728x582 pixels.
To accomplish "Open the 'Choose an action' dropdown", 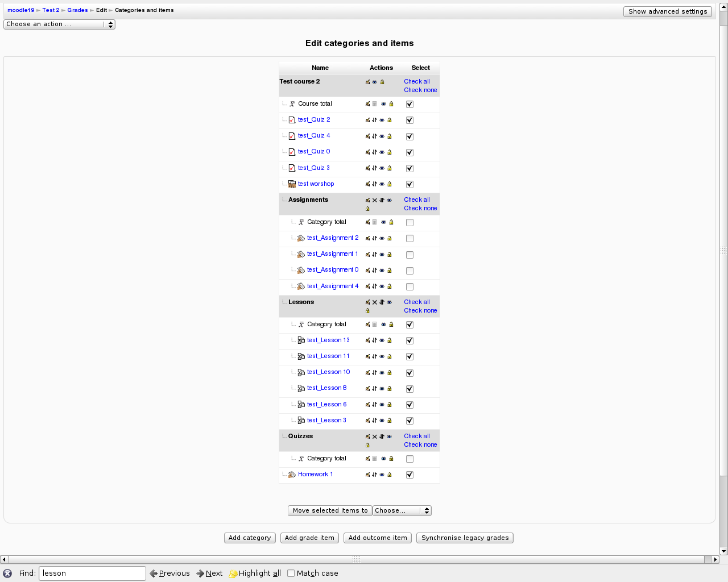I will point(59,24).
